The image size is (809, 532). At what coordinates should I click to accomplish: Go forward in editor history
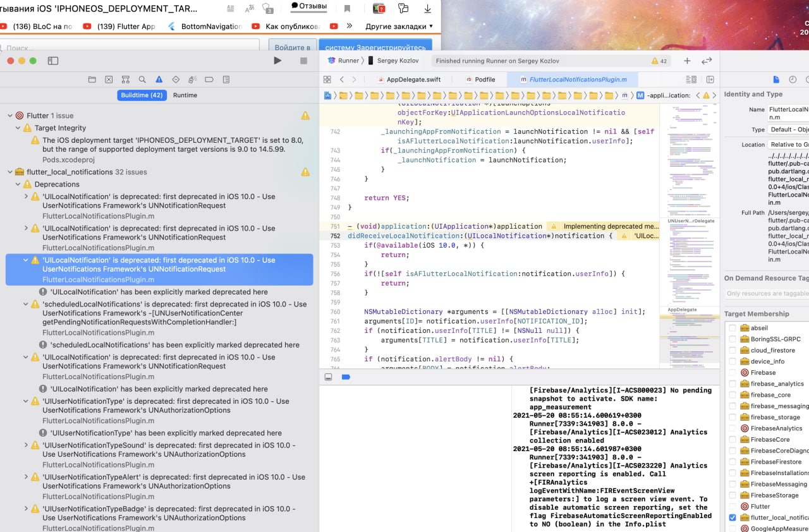(354, 80)
